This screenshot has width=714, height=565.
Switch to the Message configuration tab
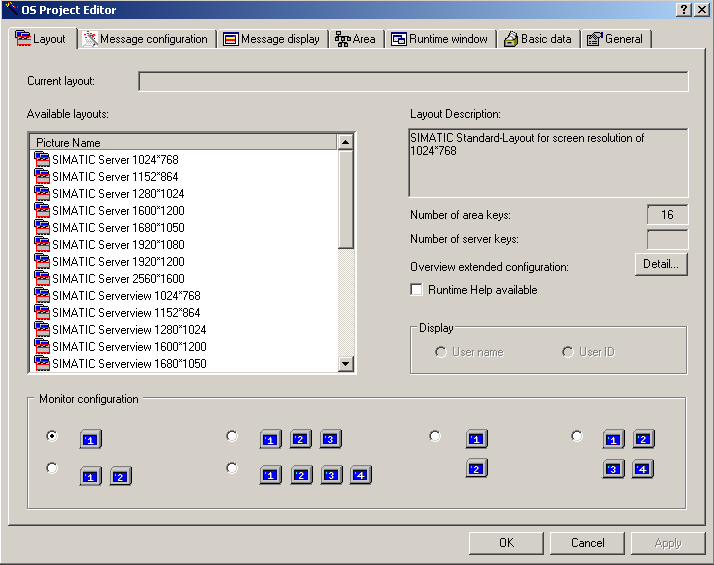[x=146, y=39]
